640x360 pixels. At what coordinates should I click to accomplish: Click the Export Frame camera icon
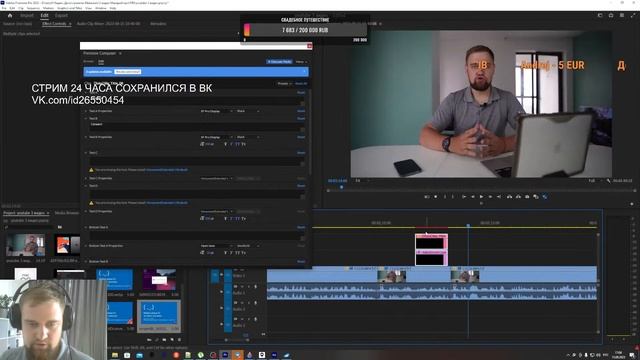pyautogui.click(x=527, y=197)
